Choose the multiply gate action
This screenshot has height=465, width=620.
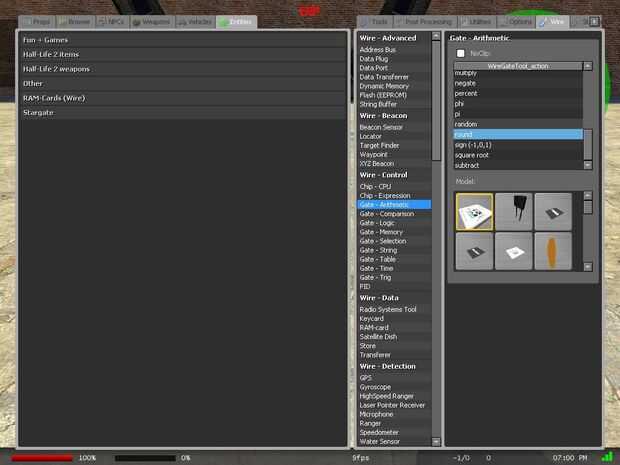[518, 73]
